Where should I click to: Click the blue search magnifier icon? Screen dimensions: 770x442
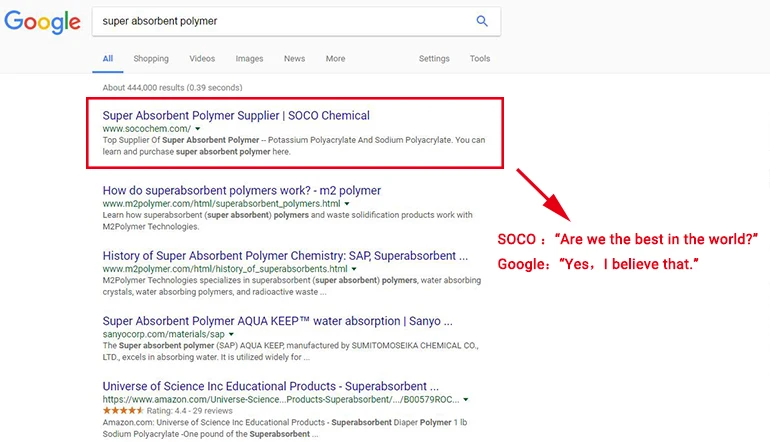482,21
